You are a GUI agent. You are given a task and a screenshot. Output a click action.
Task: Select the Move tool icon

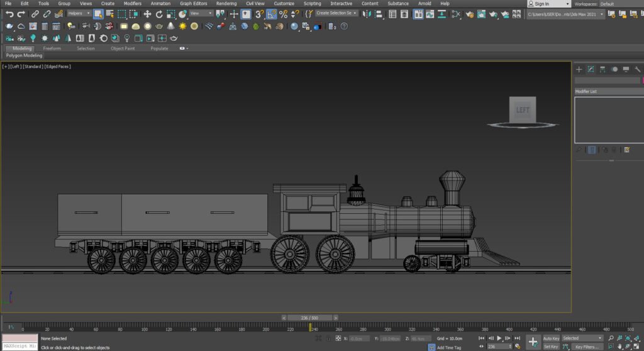tap(147, 14)
